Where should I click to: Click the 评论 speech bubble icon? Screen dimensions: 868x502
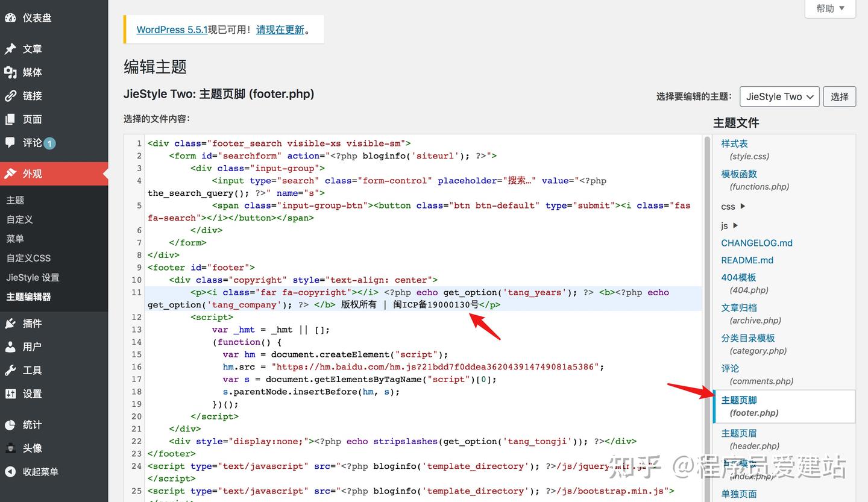point(10,143)
